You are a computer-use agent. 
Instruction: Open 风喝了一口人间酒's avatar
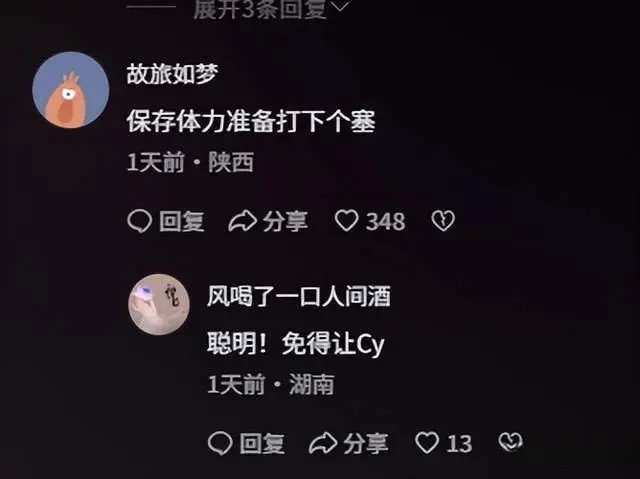[x=159, y=304]
